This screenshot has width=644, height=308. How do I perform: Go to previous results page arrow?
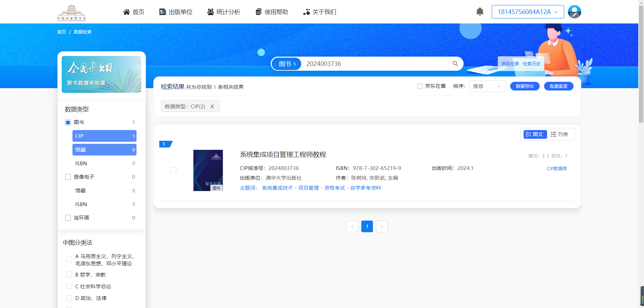click(352, 227)
